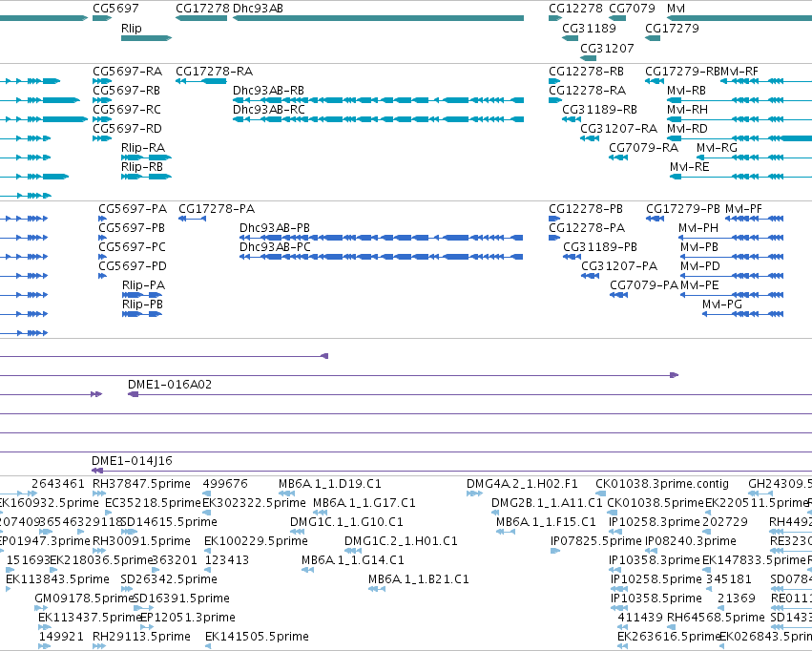Click protein Mvl-PG
812x651 pixels.
coord(742,314)
